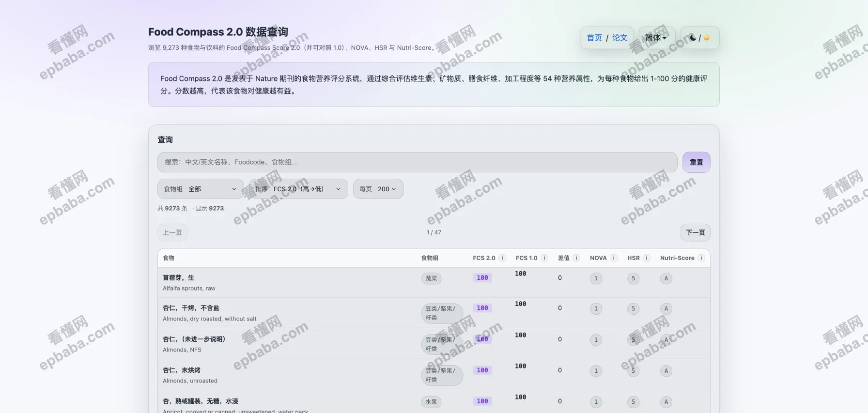Open the 每页 200 page size dropdown
Image resolution: width=868 pixels, height=413 pixels.
pyautogui.click(x=378, y=189)
